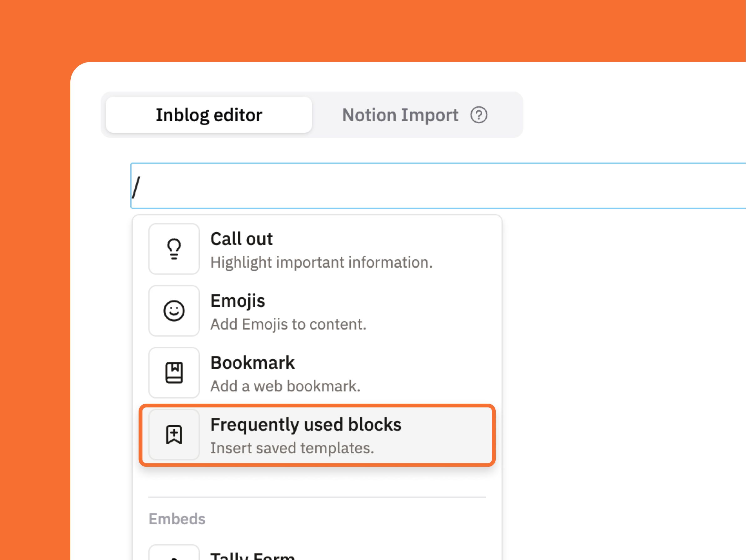Click the slash character in the editor
The width and height of the screenshot is (746, 560).
coord(136,187)
